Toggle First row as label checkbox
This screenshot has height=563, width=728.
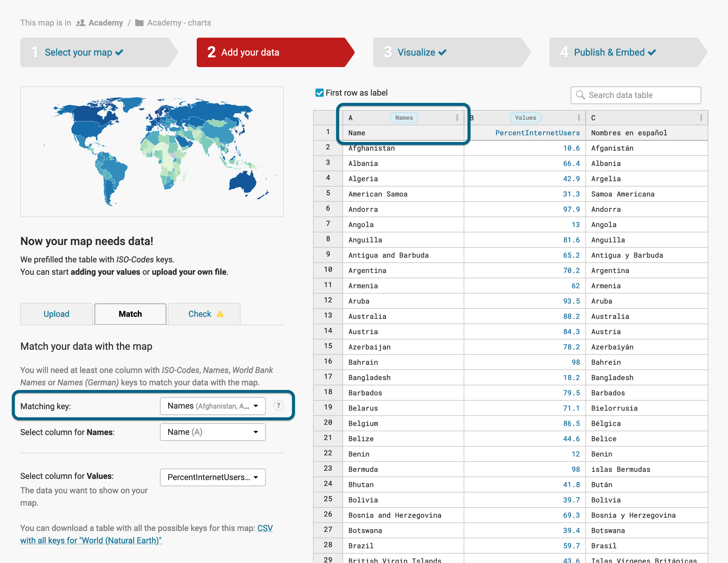point(319,93)
